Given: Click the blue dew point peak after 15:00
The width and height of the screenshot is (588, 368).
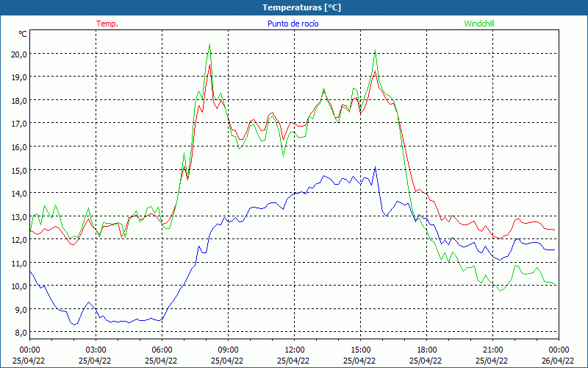Looking at the screenshot, I should (375, 167).
